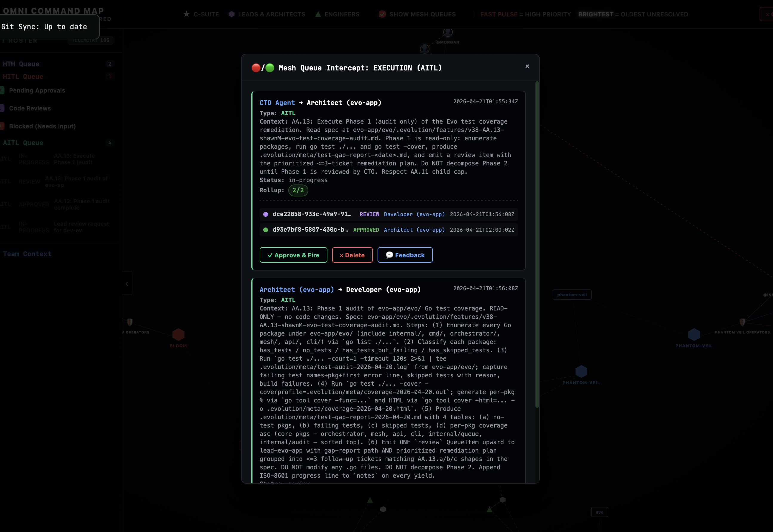The height and width of the screenshot is (532, 773).
Task: Close the Mesh Queue Intercept dialog
Action: (x=527, y=66)
